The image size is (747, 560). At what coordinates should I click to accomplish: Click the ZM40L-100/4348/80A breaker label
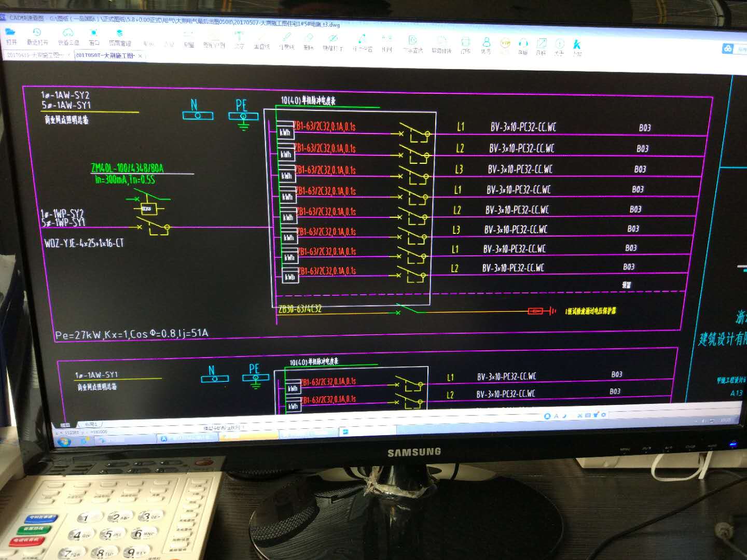[x=127, y=168]
